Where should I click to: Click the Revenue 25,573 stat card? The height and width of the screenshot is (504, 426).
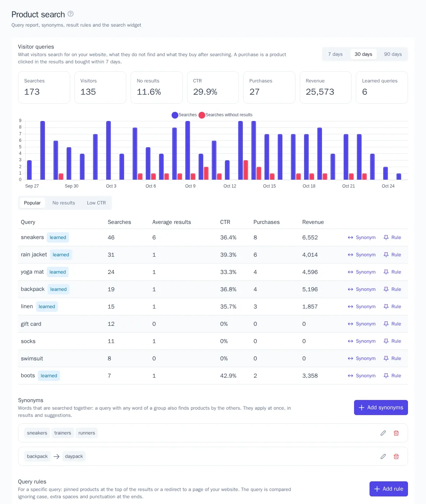[x=326, y=87]
